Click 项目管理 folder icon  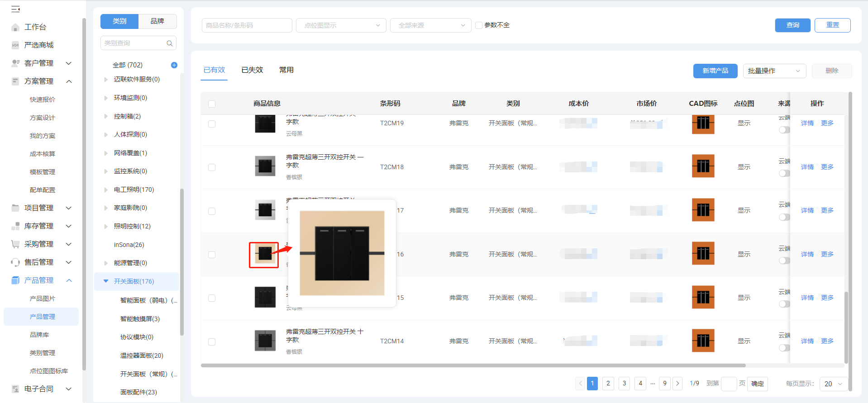click(x=15, y=208)
